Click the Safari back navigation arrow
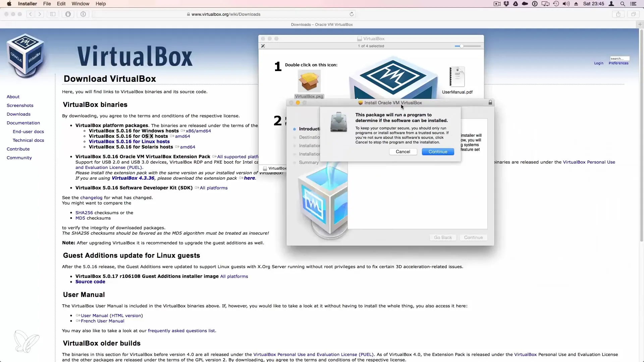 coord(31,14)
